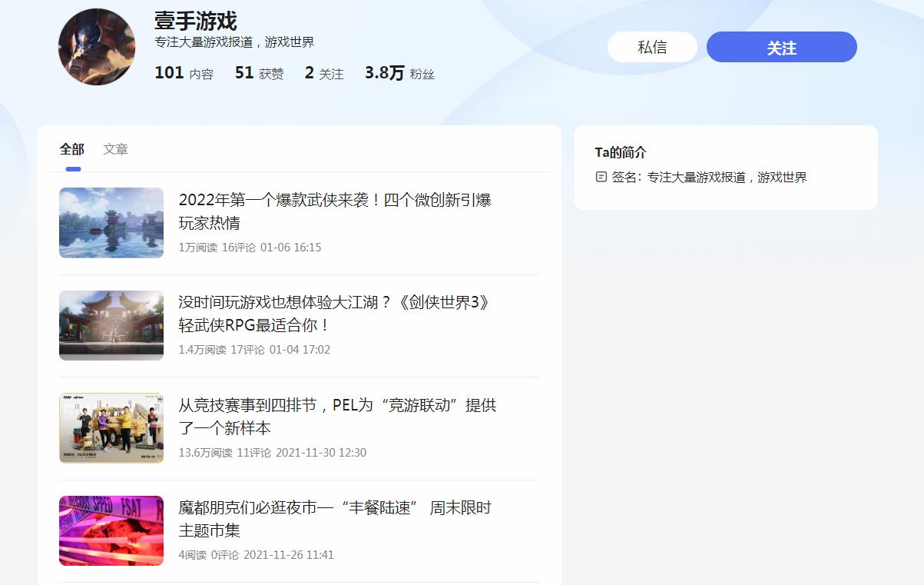The image size is (924, 585).
Task: Open article about 《剑侠世界3》轻武侠RPG
Action: click(x=335, y=314)
